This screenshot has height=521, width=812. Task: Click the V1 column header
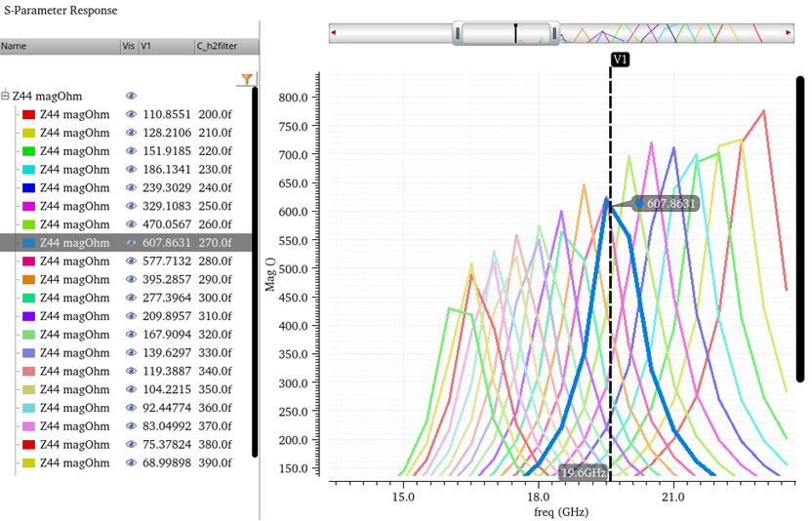(x=164, y=46)
